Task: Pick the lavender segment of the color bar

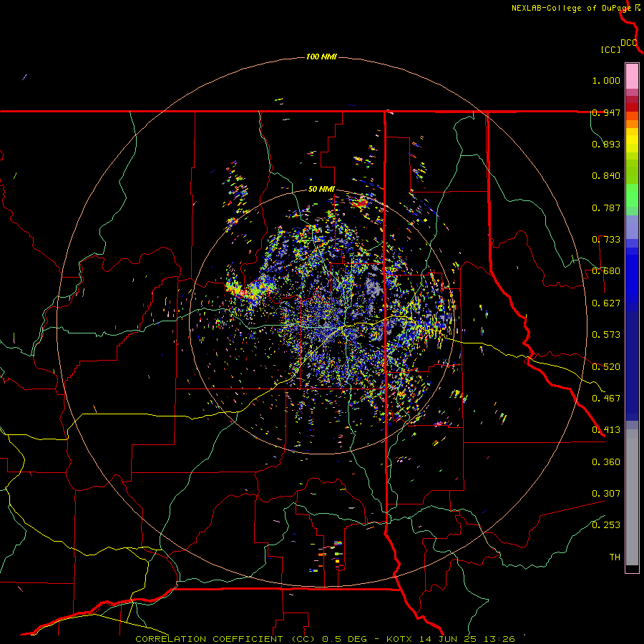Action: tap(632, 227)
